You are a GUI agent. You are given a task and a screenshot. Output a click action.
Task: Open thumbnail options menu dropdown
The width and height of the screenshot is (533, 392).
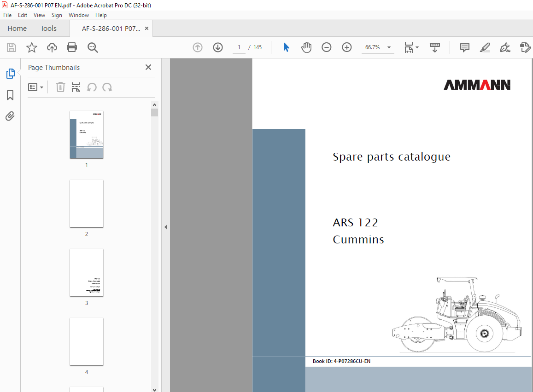tap(35, 87)
